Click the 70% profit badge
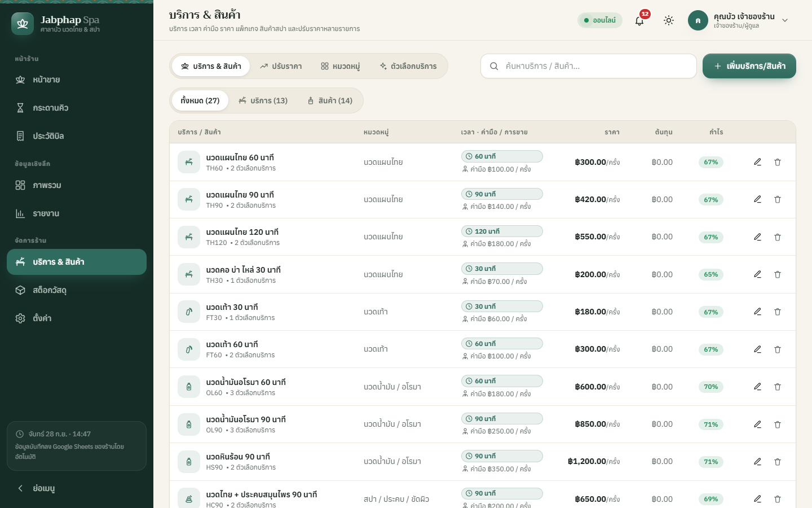Viewport: 812px width, 508px height. coord(710,387)
